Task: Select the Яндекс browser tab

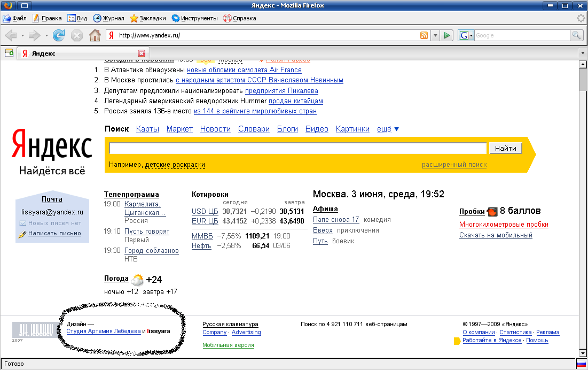Action: tap(83, 53)
